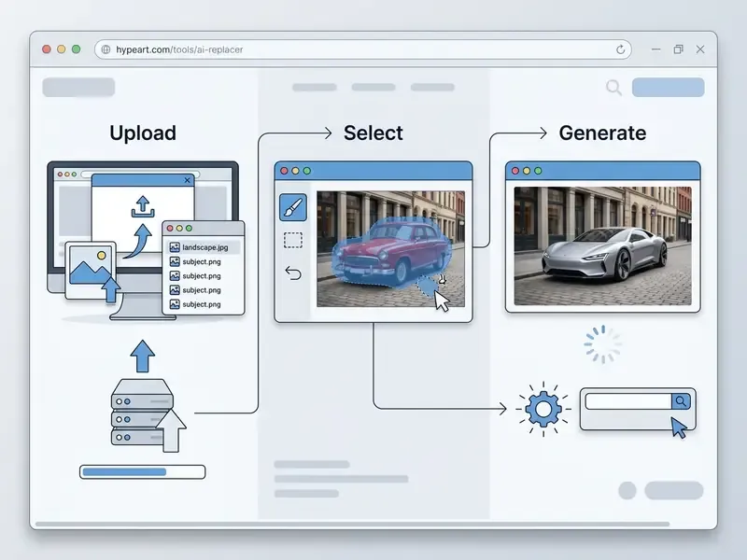Image resolution: width=747 pixels, height=560 pixels.
Task: Click the globe icon in address bar
Action: pos(106,49)
